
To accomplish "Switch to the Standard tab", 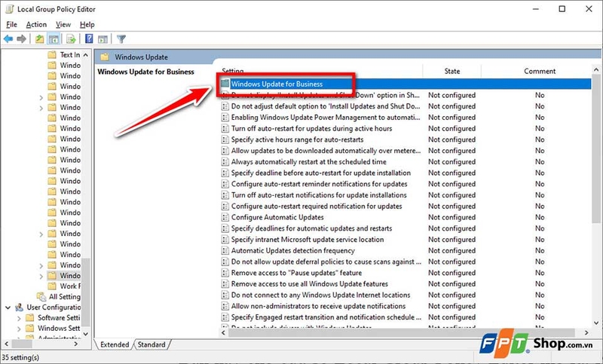I will pos(152,344).
